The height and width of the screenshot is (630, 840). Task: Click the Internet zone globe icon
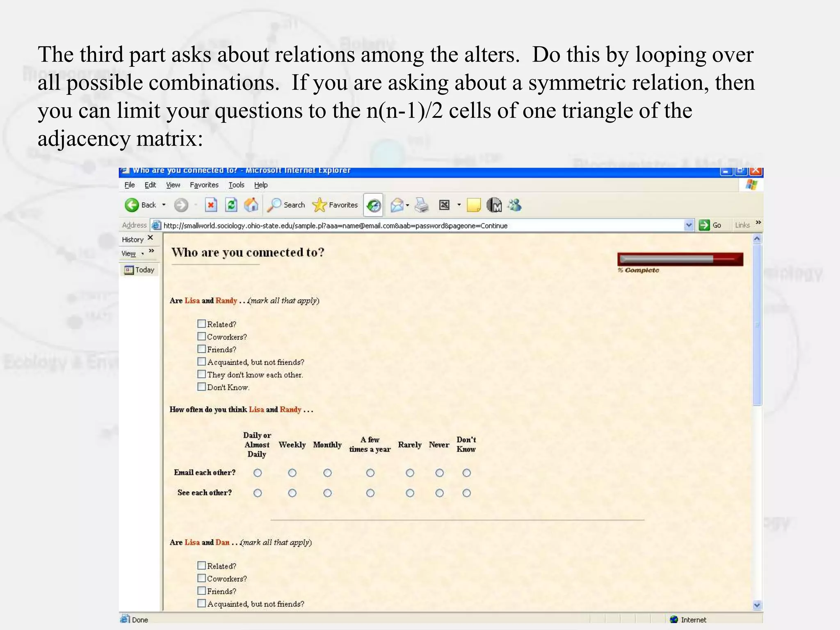tap(673, 620)
